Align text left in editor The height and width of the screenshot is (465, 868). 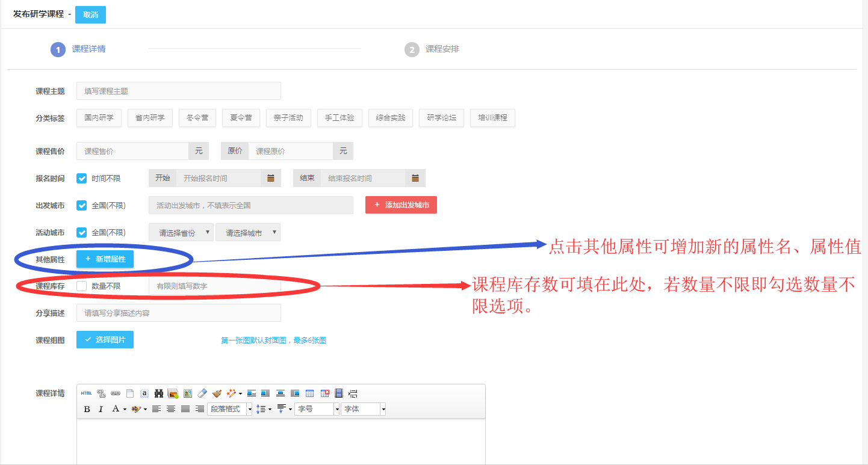tap(157, 409)
